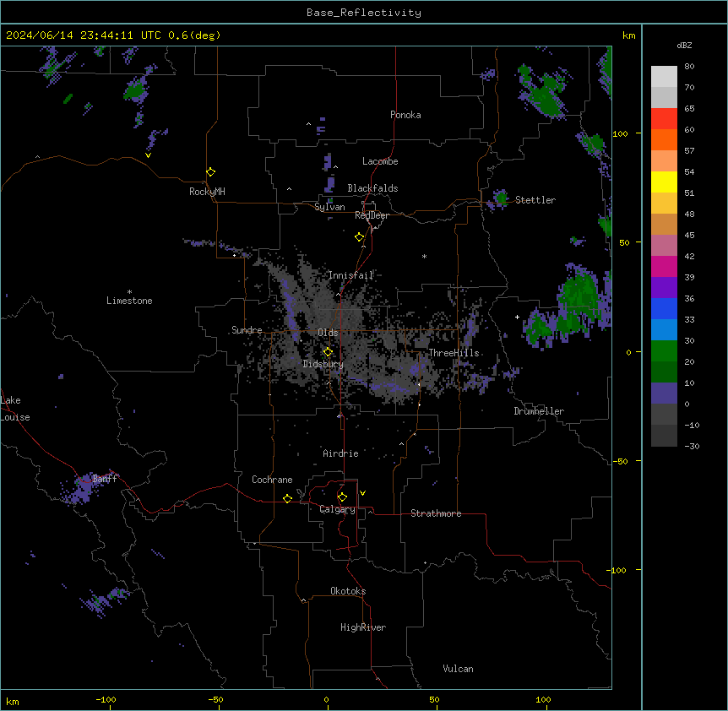
Task: Click the green echo beside the Stettler label
Action: pos(501,198)
